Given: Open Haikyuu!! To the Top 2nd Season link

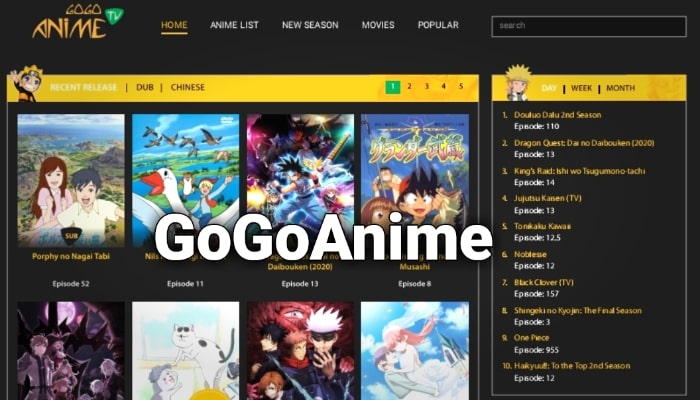Looking at the screenshot, I should click(x=572, y=366).
